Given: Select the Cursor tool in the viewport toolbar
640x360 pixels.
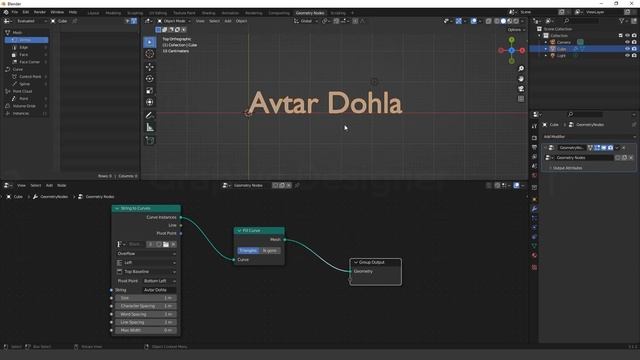Looking at the screenshot, I should pos(150,54).
